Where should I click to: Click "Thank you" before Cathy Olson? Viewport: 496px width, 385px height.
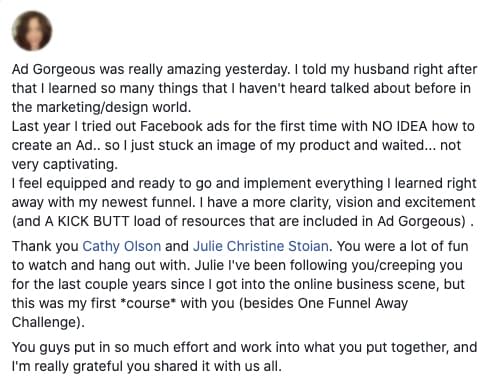(45, 246)
